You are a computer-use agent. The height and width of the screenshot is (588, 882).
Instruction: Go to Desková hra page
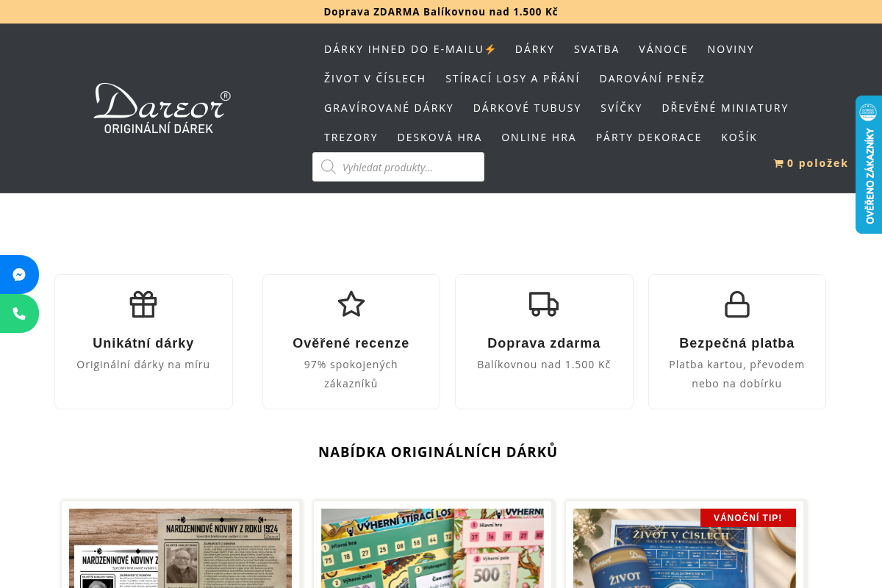pos(440,137)
